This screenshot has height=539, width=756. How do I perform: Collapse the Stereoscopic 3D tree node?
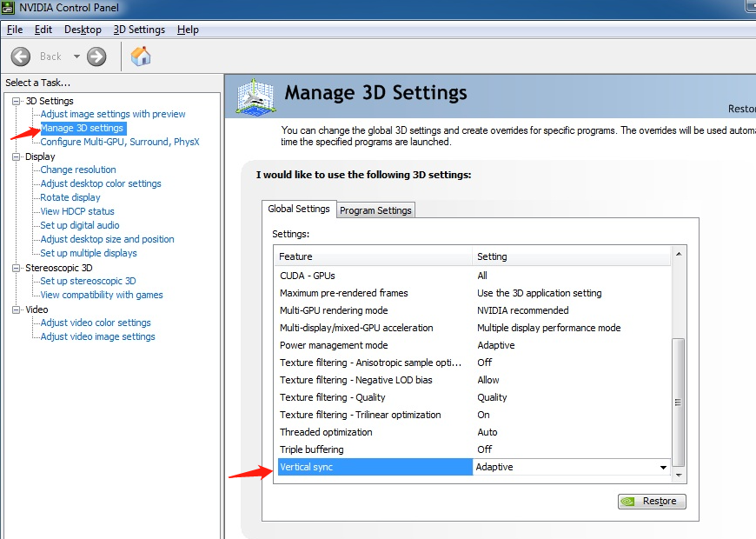(x=17, y=269)
